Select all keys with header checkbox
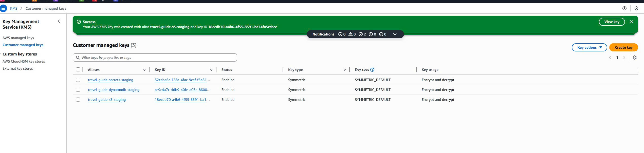Viewport: 644px width, 153px height. pyautogui.click(x=78, y=70)
